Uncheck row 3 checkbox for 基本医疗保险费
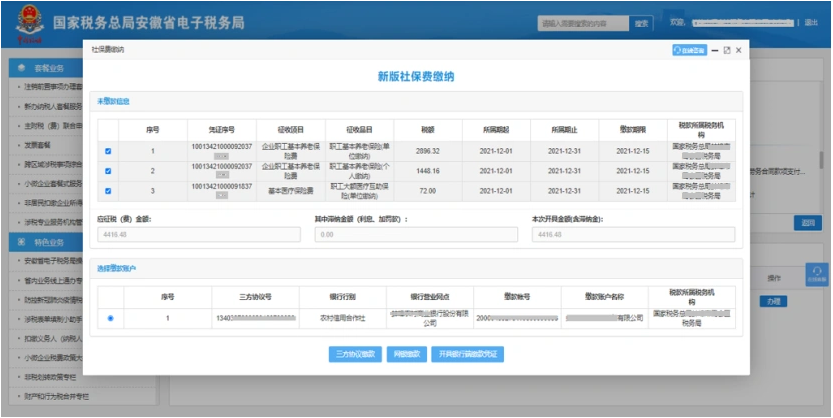Viewport: 833px width, 418px height. coord(108,191)
